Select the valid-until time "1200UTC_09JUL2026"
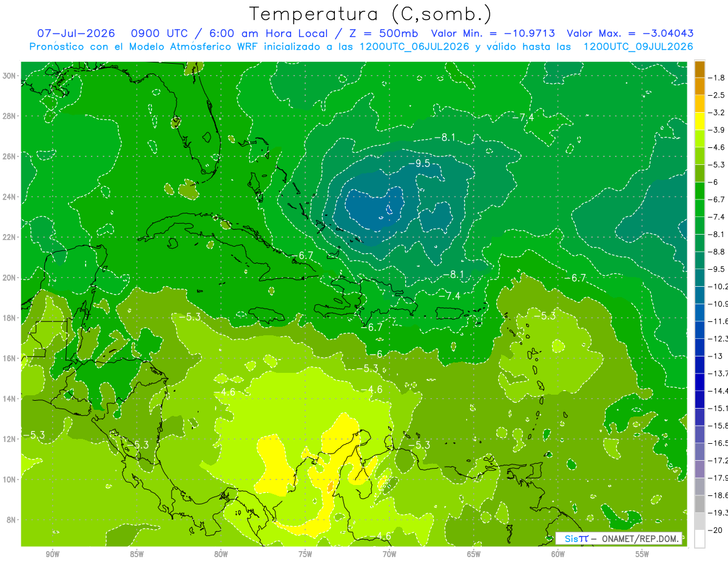The image size is (728, 562). pos(638,47)
